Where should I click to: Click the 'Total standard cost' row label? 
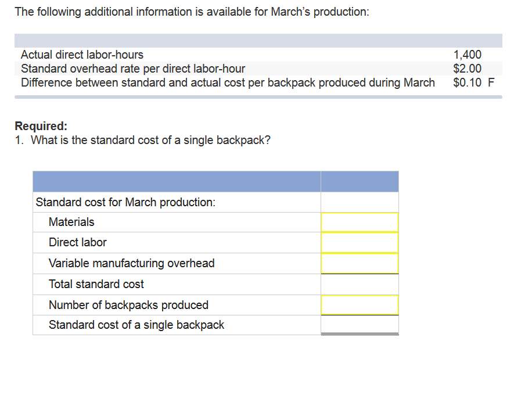[96, 284]
